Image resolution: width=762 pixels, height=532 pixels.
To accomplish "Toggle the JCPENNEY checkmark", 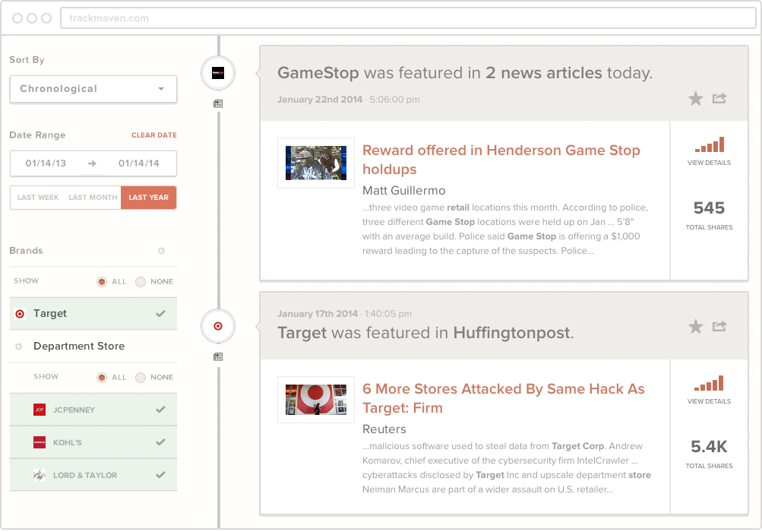I will [x=160, y=410].
